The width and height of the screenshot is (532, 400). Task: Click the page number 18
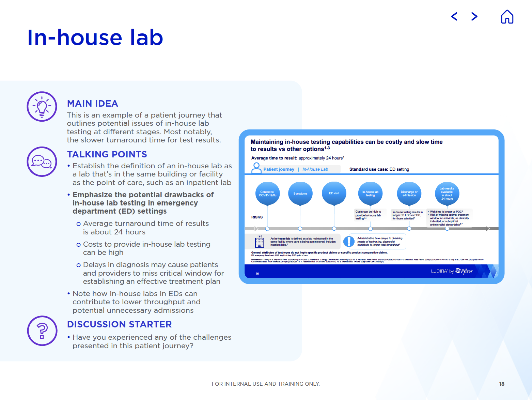(502, 384)
